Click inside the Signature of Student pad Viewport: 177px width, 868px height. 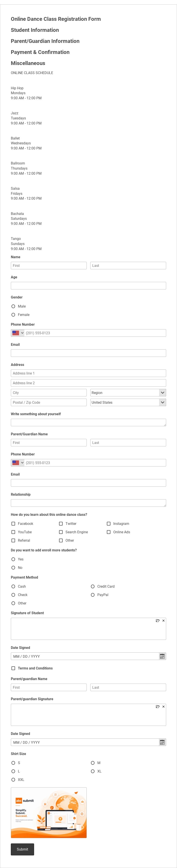pos(88,629)
